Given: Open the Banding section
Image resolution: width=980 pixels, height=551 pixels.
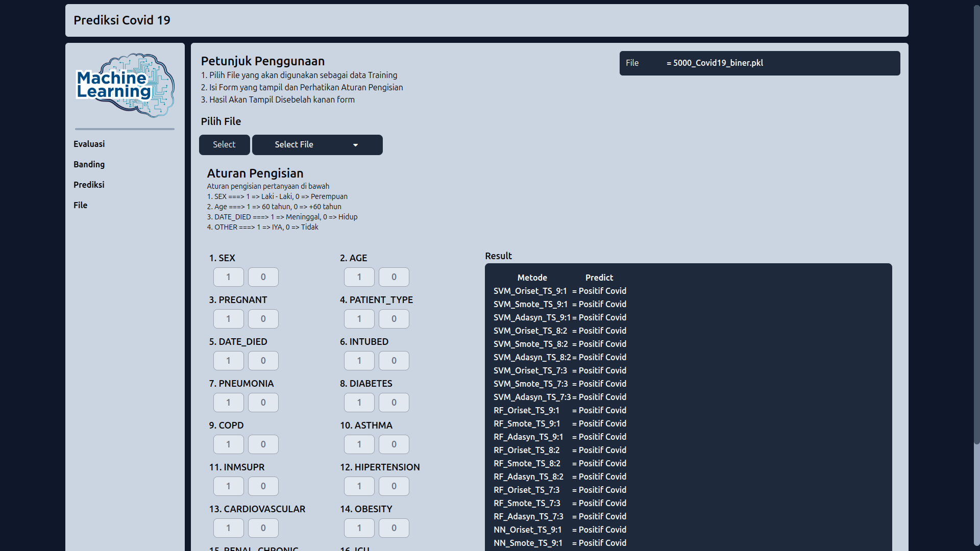Looking at the screenshot, I should click(x=89, y=164).
